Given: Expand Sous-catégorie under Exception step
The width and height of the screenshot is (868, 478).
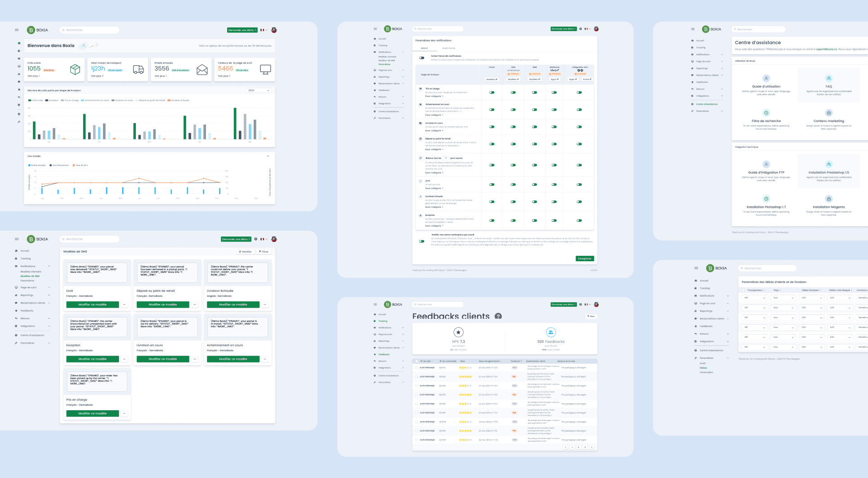Looking at the screenshot, I should coord(434,226).
